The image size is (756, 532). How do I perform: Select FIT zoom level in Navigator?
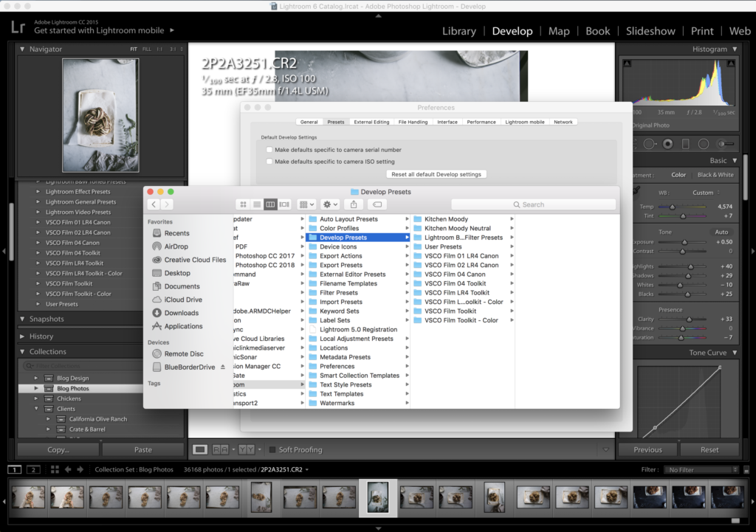tap(134, 49)
